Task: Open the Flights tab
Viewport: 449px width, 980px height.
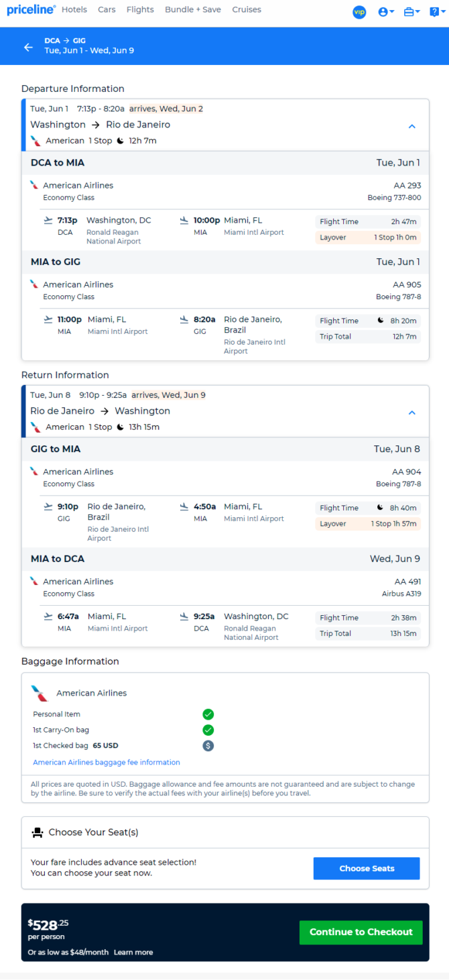Action: [140, 10]
